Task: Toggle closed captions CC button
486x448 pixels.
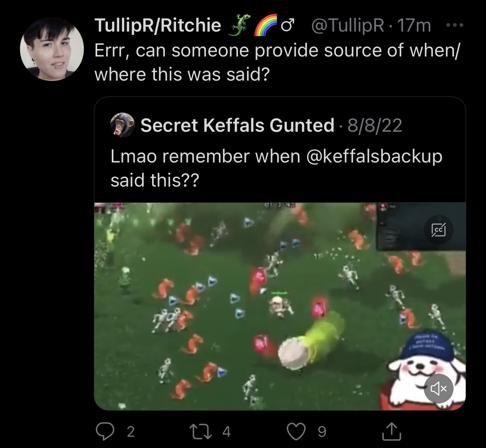Action: pos(439,230)
